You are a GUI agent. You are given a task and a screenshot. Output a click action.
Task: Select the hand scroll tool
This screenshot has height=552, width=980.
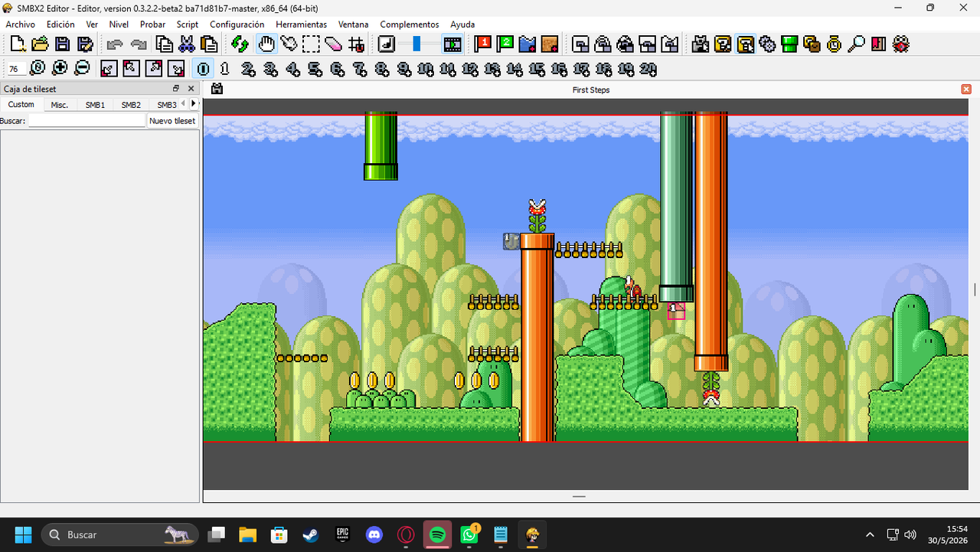[x=266, y=44]
